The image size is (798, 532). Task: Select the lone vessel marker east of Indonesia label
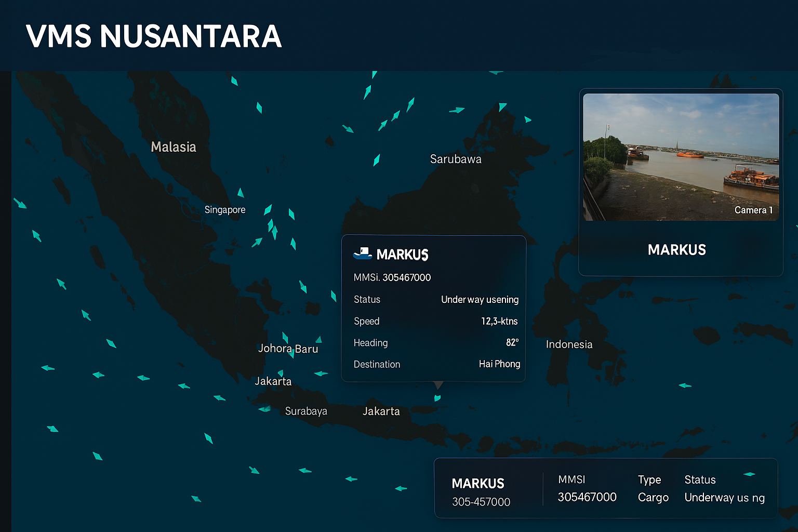point(685,385)
